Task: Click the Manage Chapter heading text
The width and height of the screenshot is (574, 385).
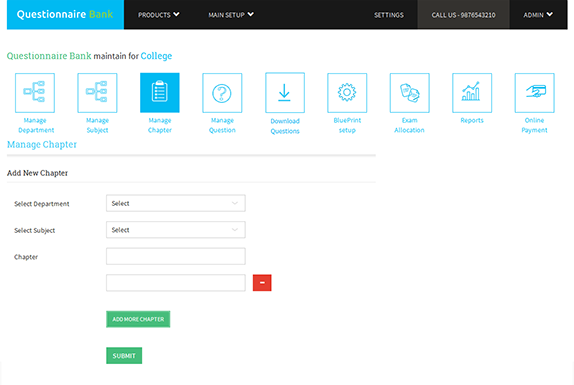Action: point(42,145)
